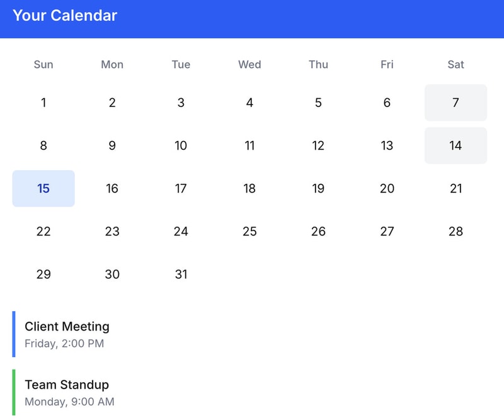Select Saturday the 7th

coord(455,103)
